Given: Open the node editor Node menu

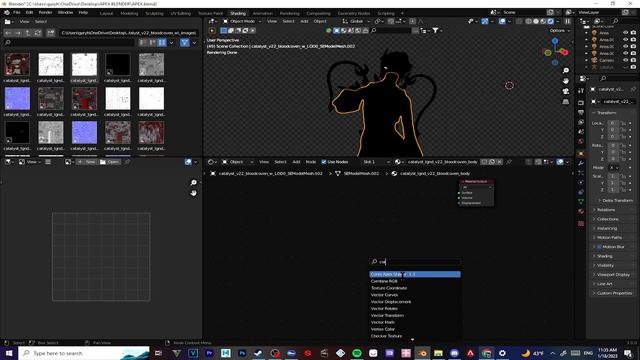Looking at the screenshot, I should (x=311, y=162).
